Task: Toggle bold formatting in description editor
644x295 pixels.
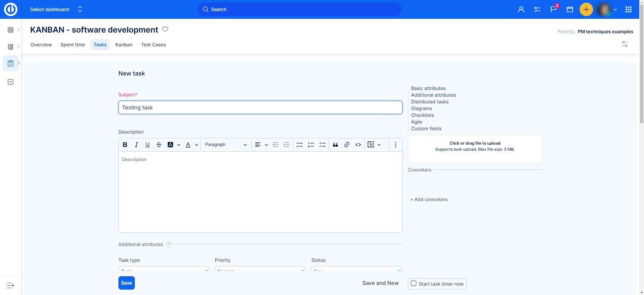Action: 125,145
